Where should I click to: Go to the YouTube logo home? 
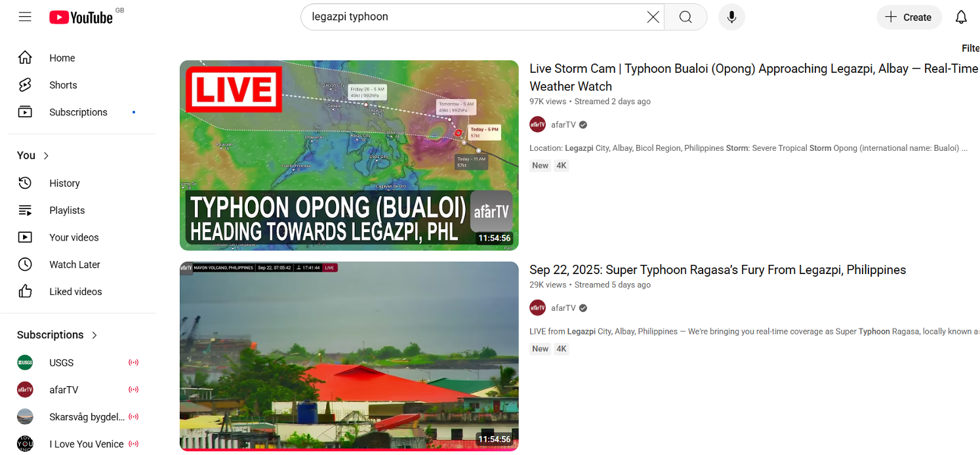point(81,17)
